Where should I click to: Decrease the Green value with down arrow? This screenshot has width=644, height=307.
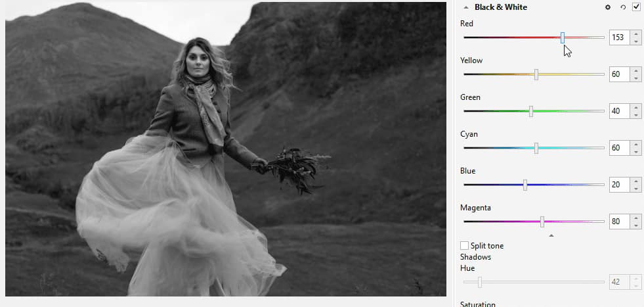(x=635, y=115)
